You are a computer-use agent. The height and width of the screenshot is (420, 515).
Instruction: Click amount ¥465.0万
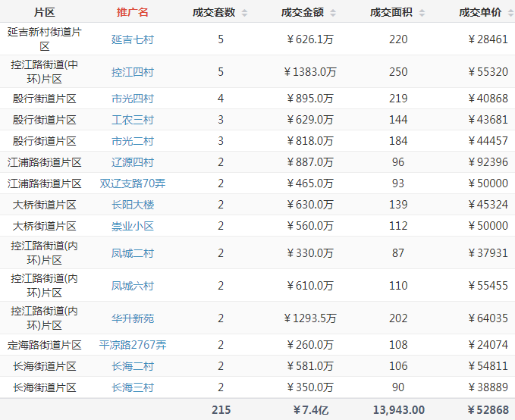pos(310,183)
